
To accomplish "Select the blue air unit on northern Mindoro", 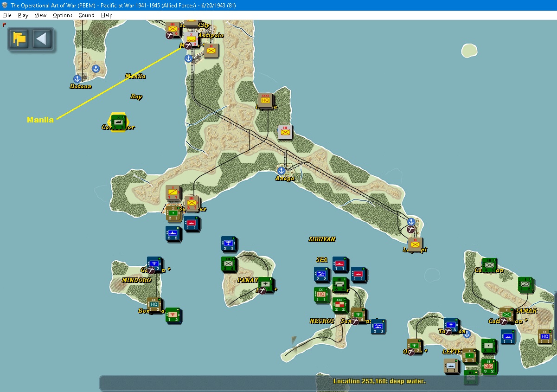I will 154,264.
